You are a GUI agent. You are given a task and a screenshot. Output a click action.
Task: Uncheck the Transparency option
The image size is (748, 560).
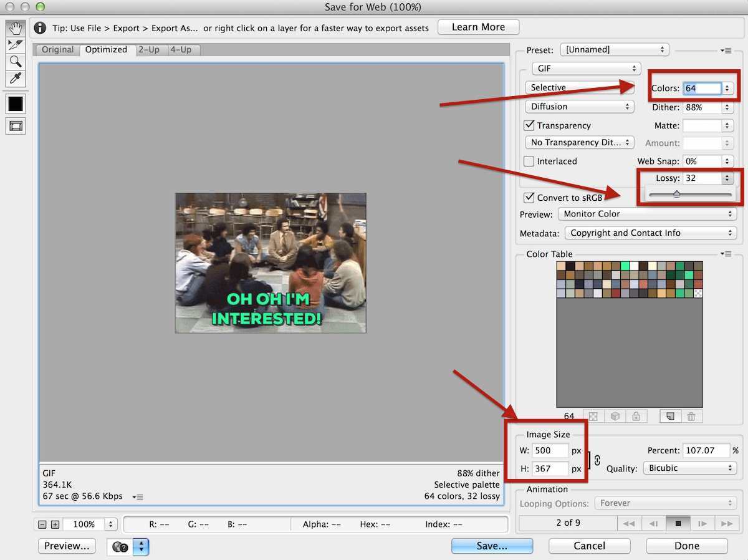tap(529, 125)
